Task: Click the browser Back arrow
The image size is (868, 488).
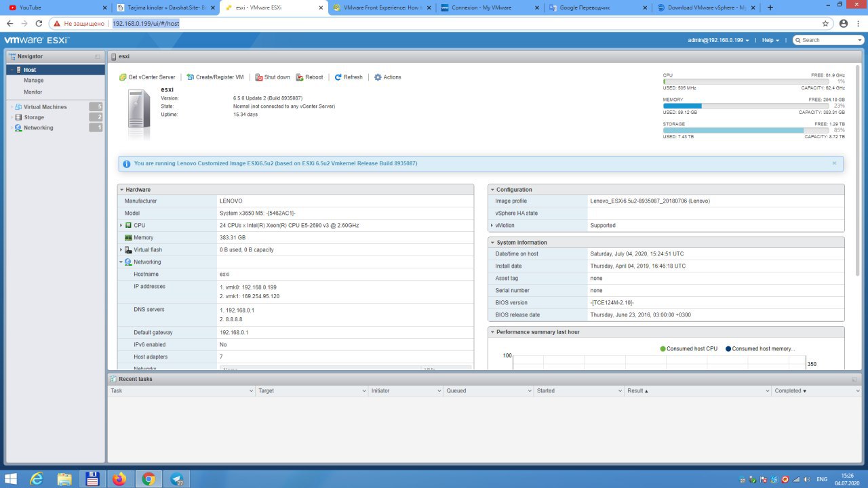Action: [x=9, y=23]
